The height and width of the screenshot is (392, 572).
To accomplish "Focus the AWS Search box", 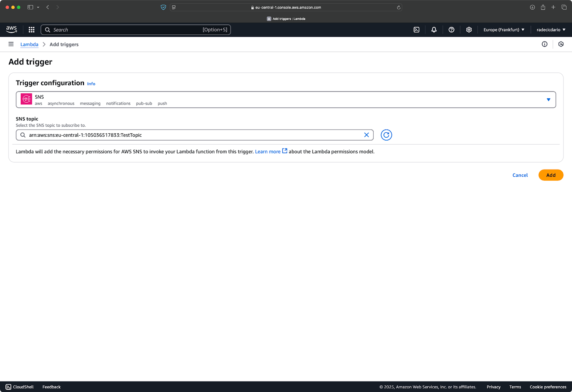I will [136, 30].
